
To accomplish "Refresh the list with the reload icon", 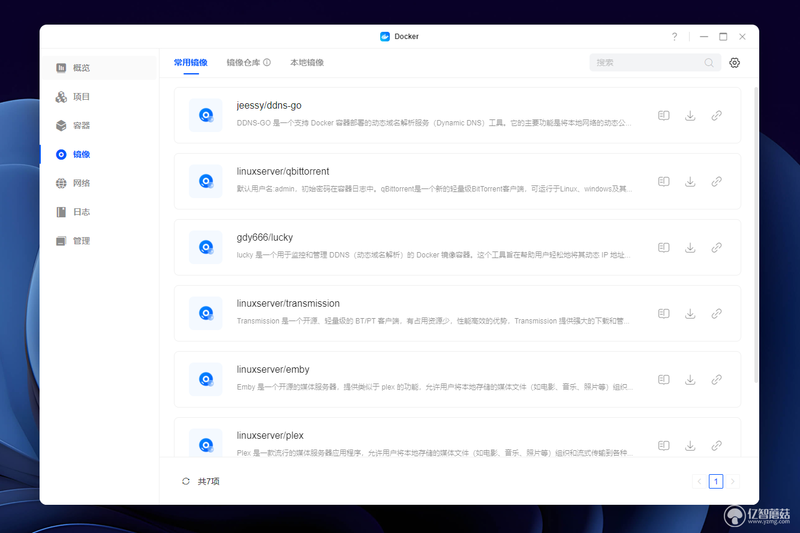I will (x=186, y=481).
